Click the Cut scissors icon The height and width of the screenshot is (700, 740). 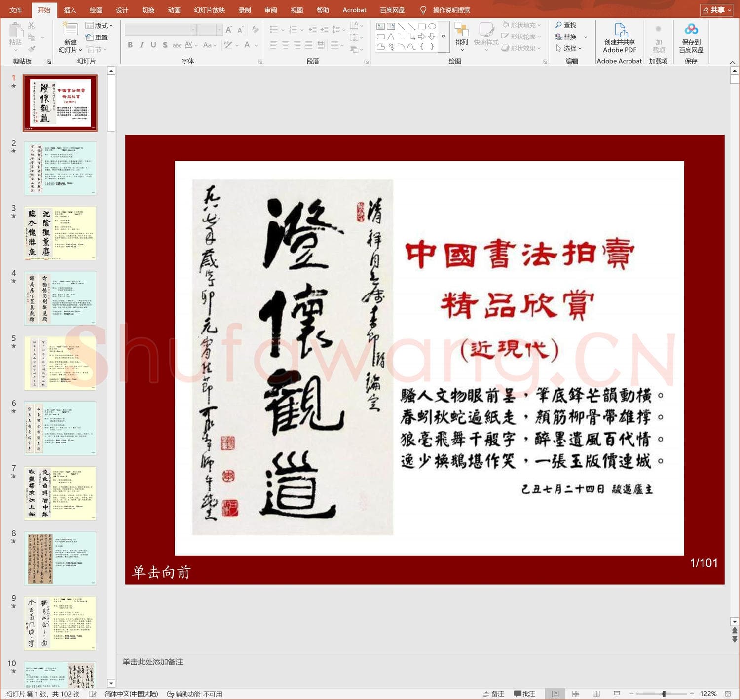tap(32, 25)
